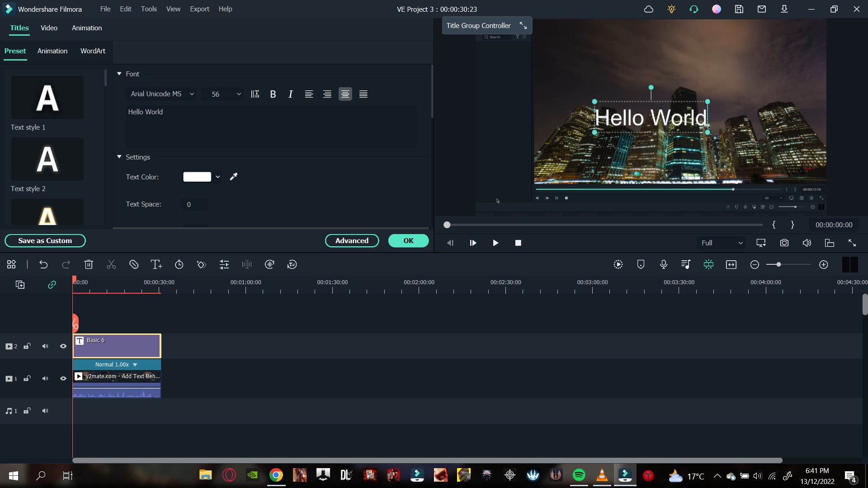The image size is (868, 488).
Task: Mute audio on video track 1
Action: point(45,378)
